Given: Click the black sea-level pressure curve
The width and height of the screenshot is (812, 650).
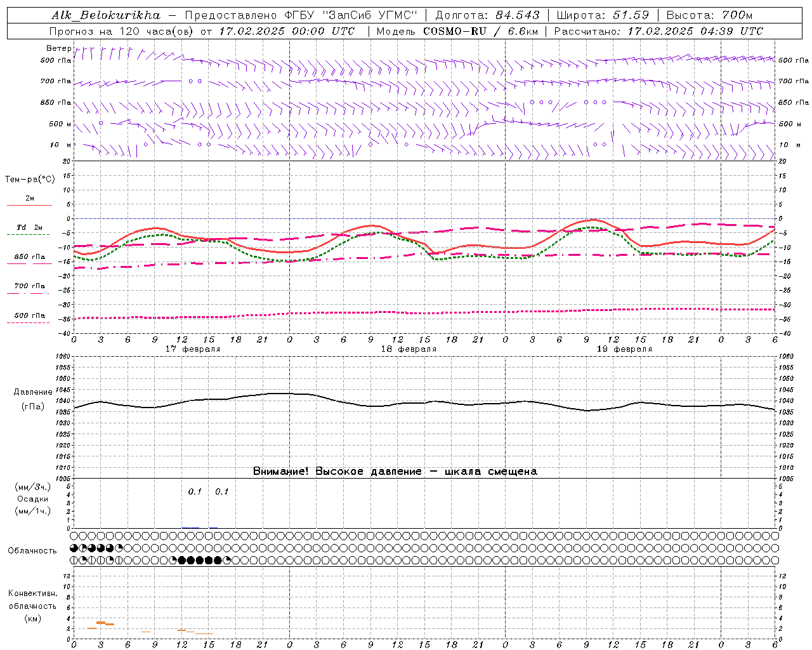Looking at the screenshot, I should [424, 402].
